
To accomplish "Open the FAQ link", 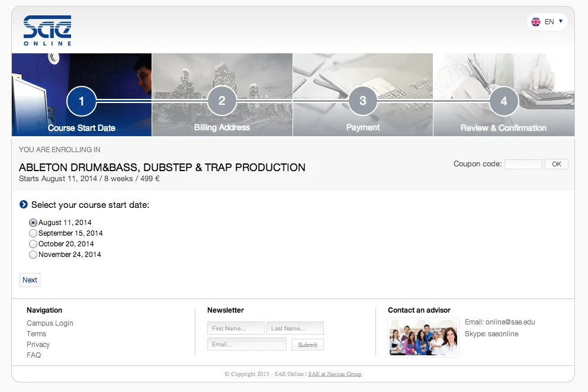I will click(x=34, y=355).
